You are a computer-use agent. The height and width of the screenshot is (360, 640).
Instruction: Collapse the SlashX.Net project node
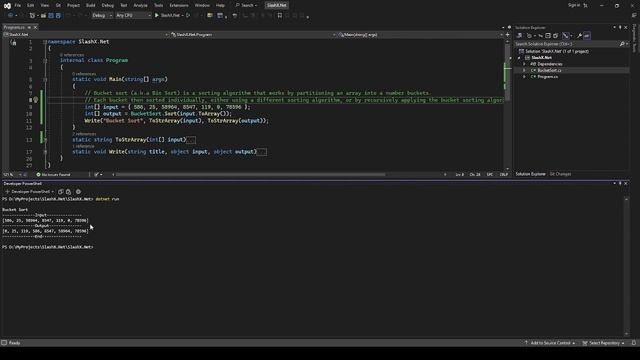(519, 58)
